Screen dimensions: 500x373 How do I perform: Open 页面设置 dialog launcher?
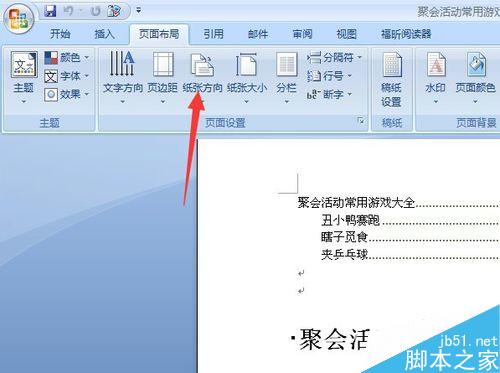coord(361,121)
